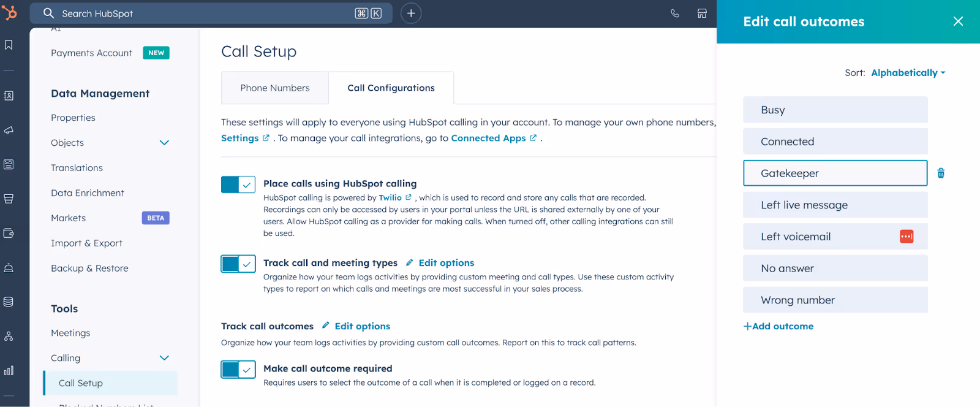The width and height of the screenshot is (980, 407).
Task: Open the Connected Apps link
Action: 488,139
